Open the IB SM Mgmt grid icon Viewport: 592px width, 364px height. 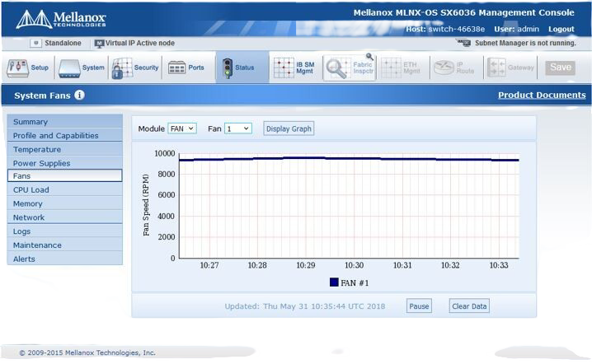click(284, 68)
